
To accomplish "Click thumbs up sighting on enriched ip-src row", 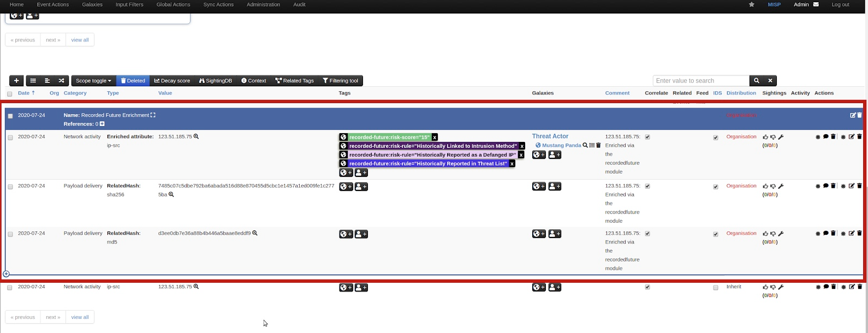I will pyautogui.click(x=765, y=137).
